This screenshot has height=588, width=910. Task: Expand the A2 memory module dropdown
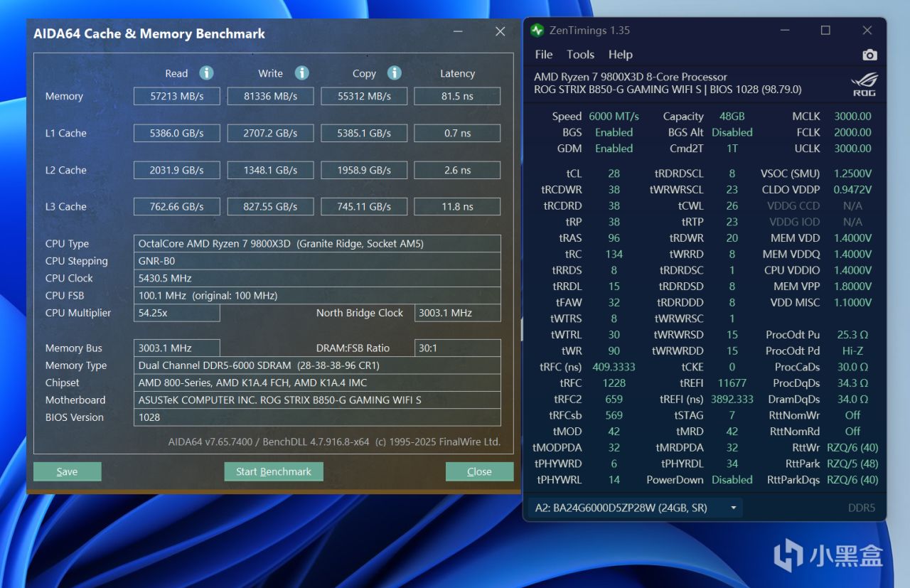pos(733,508)
